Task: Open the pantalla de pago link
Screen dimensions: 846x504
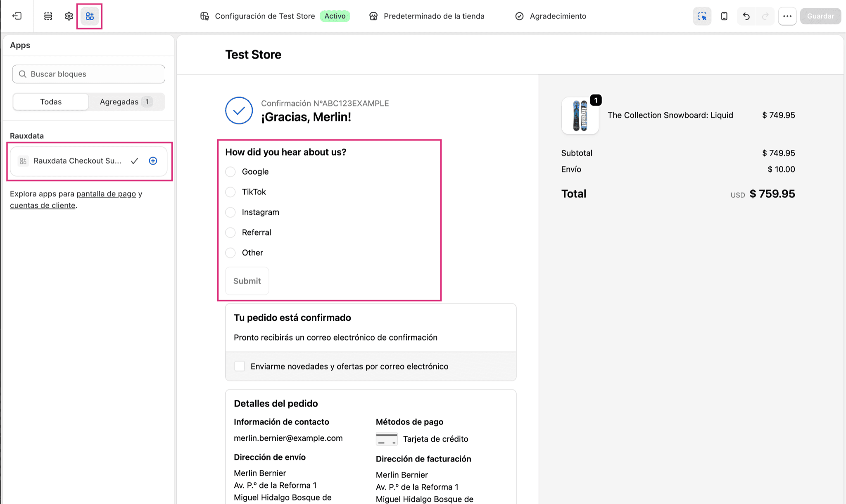Action: pyautogui.click(x=106, y=194)
